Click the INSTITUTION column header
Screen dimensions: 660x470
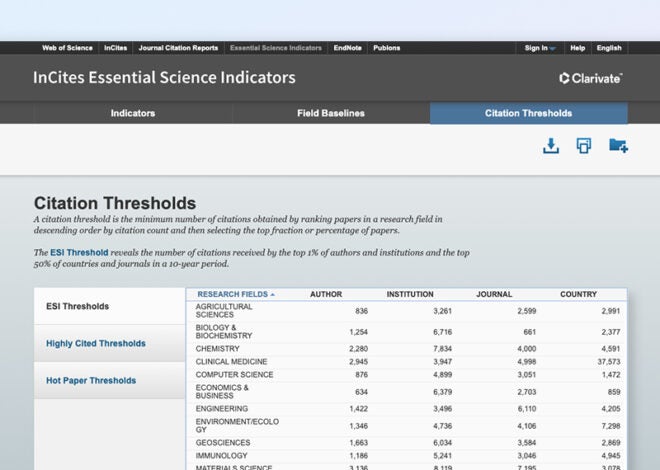point(410,295)
